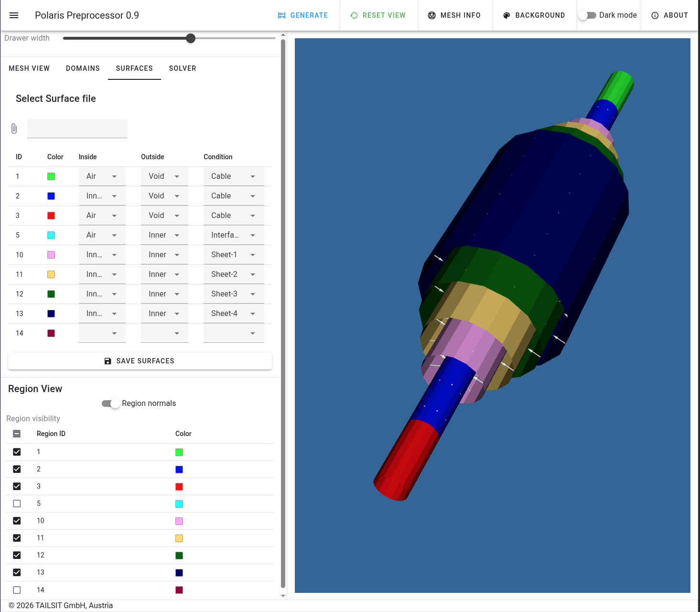This screenshot has height=612, width=700.
Task: Click the Mesh Info icon
Action: click(432, 15)
